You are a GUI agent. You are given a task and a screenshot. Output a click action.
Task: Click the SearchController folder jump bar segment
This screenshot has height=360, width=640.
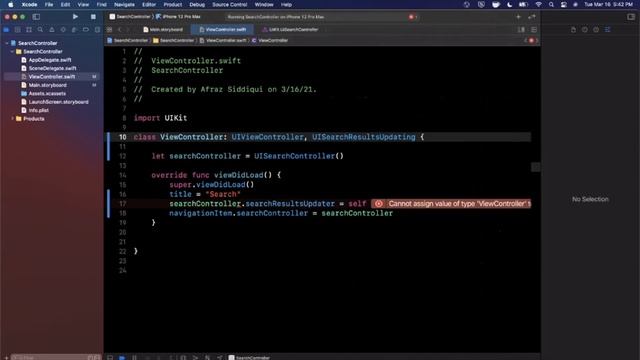pyautogui.click(x=173, y=40)
